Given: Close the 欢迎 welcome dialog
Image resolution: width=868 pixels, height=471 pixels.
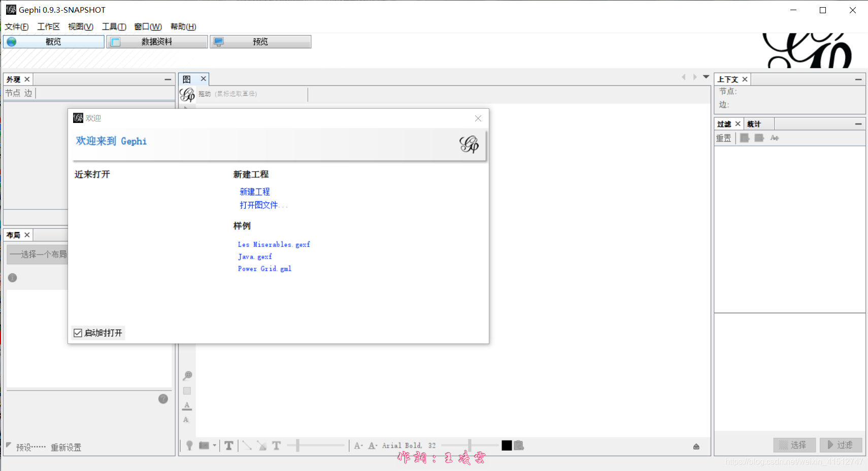Looking at the screenshot, I should [x=478, y=118].
